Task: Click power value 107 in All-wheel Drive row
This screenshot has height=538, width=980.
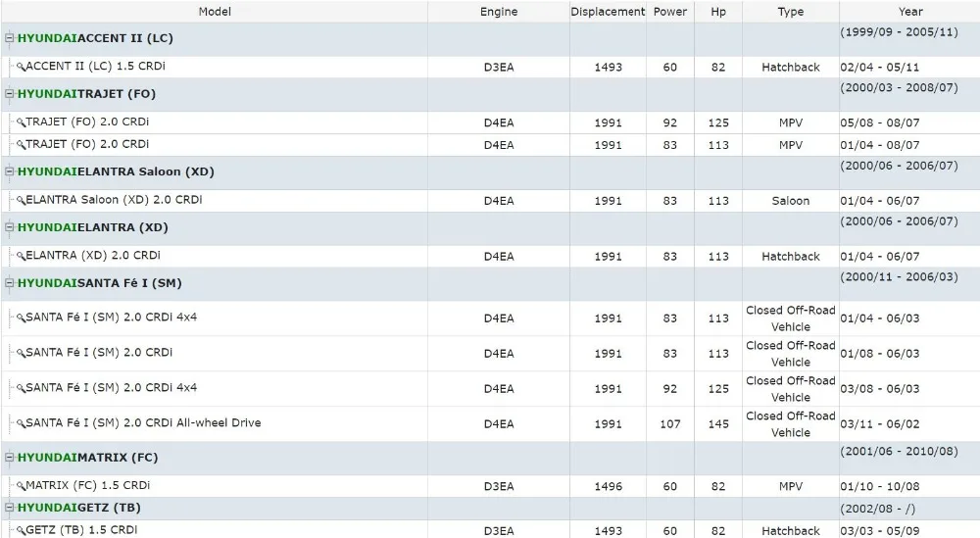Action: point(670,424)
